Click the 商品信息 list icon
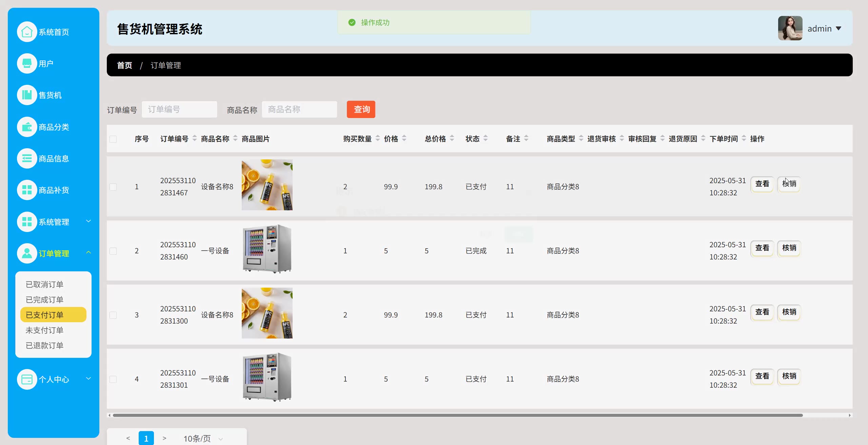The width and height of the screenshot is (868, 445). tap(27, 158)
